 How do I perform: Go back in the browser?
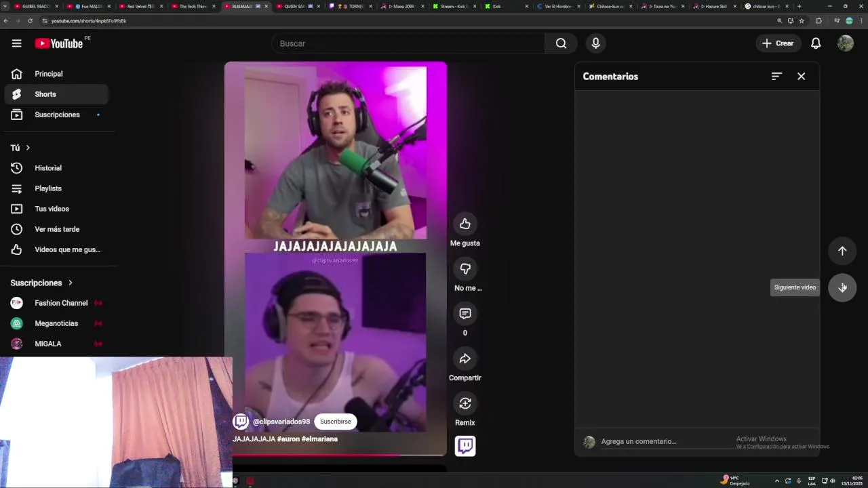pos(6,21)
